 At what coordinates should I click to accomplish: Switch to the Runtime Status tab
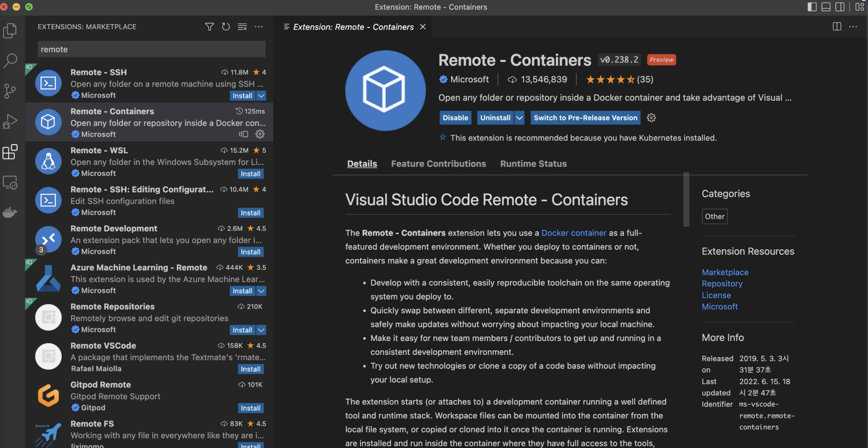pyautogui.click(x=533, y=164)
